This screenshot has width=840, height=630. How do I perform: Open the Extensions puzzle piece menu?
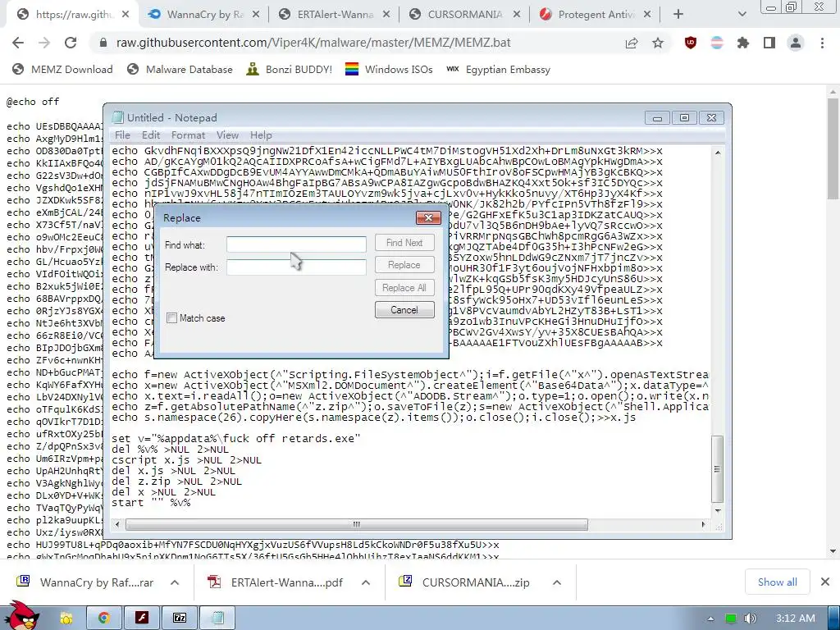[x=743, y=43]
